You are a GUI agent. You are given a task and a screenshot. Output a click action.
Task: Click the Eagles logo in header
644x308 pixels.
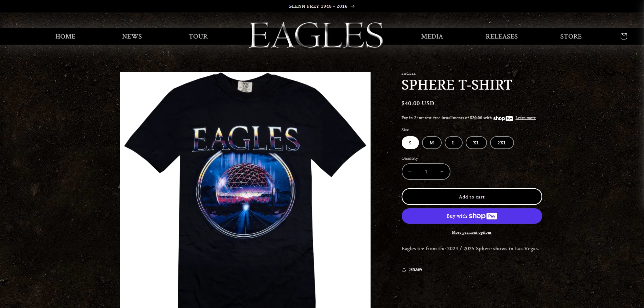click(x=316, y=35)
